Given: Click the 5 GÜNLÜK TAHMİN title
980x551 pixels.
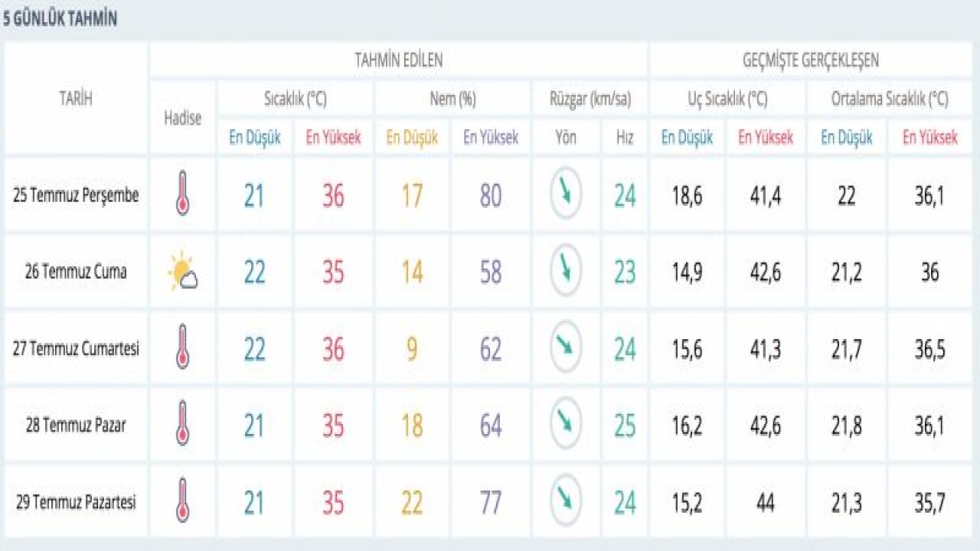Looking at the screenshot, I should click(60, 20).
